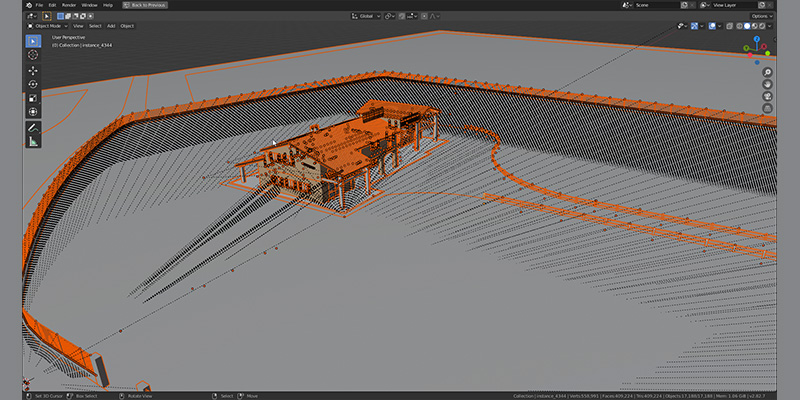
Task: Expand the Global transform orientation dropdown
Action: pyautogui.click(x=366, y=16)
